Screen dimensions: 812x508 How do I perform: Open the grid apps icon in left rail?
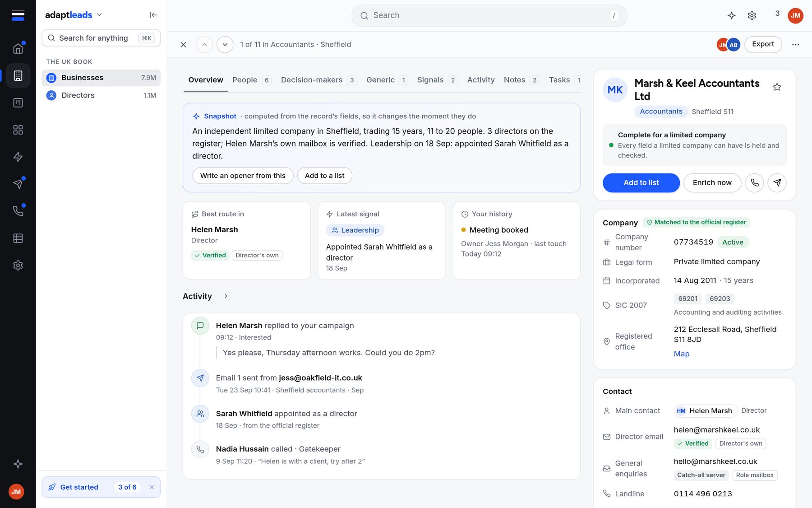coord(18,130)
